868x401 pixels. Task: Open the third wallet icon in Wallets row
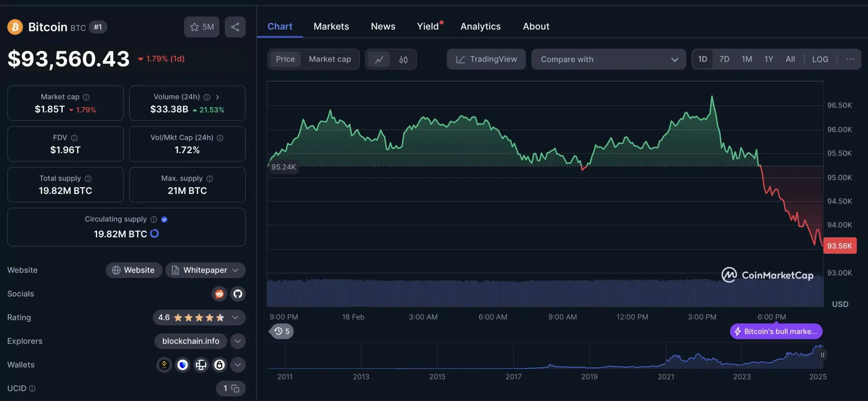201,365
